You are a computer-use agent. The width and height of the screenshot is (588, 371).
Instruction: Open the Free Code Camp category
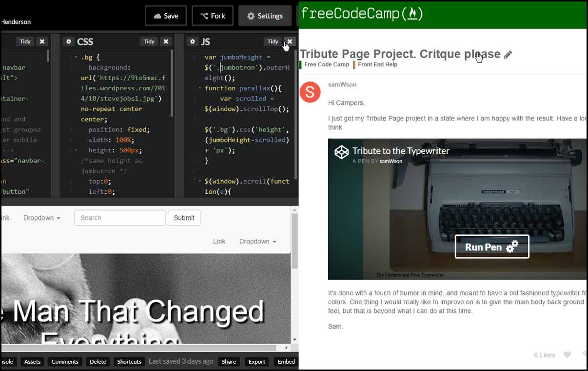(327, 64)
